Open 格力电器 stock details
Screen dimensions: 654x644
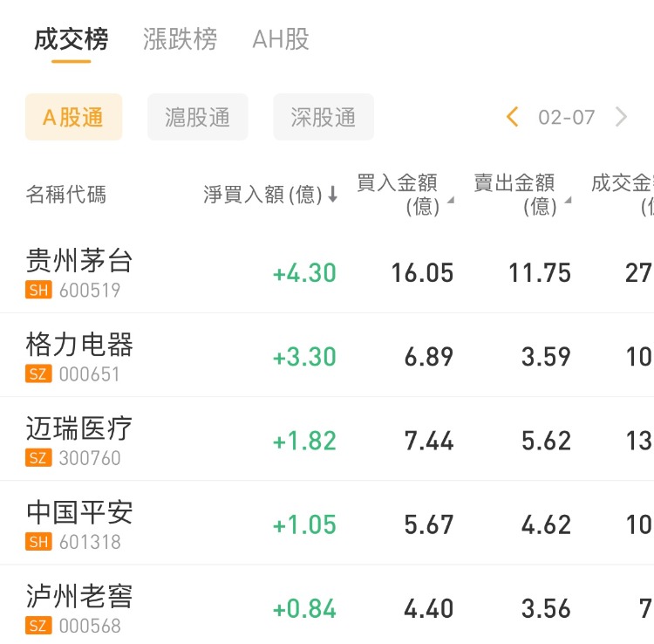click(79, 345)
